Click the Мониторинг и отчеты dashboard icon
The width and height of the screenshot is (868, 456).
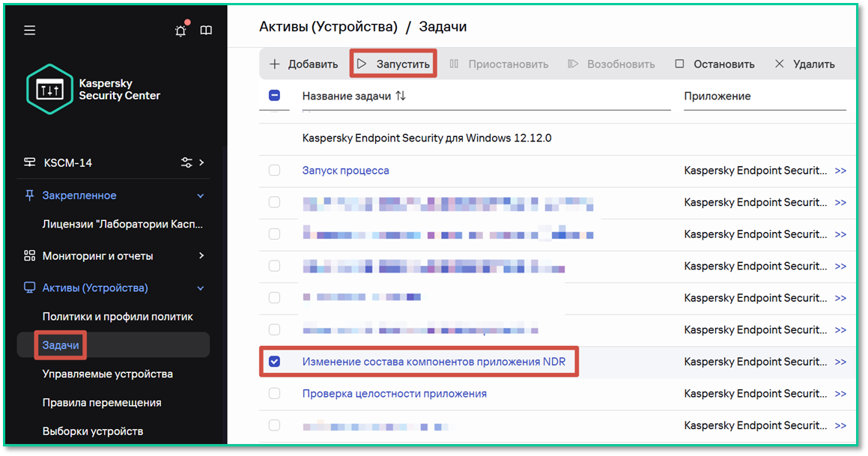[29, 255]
